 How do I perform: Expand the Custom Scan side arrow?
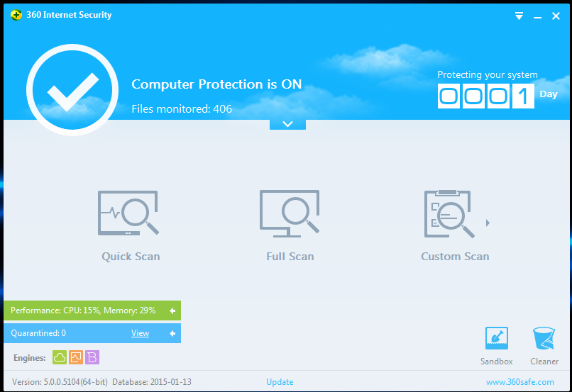pyautogui.click(x=488, y=223)
